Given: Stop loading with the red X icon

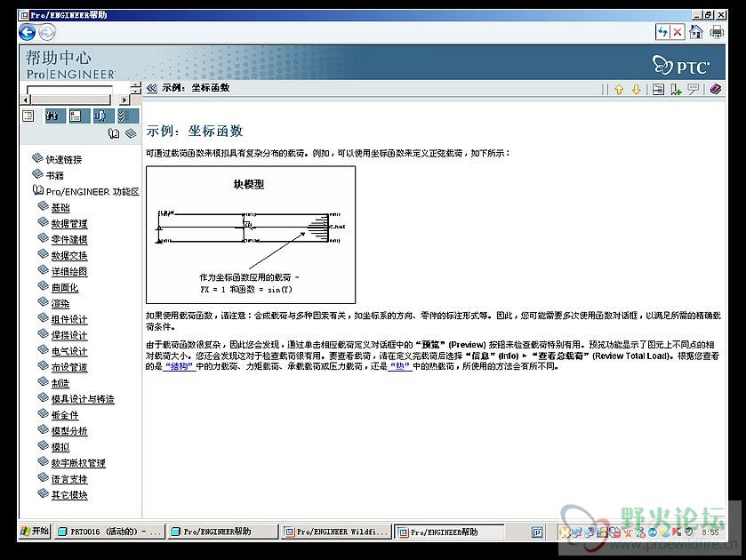Looking at the screenshot, I should (x=678, y=32).
